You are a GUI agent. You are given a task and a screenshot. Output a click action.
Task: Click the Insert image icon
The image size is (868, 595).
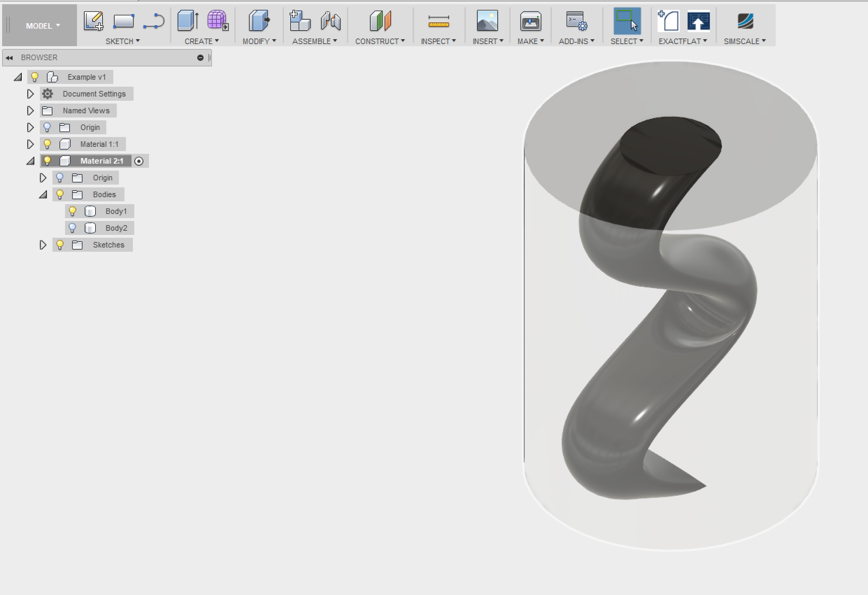pyautogui.click(x=488, y=21)
